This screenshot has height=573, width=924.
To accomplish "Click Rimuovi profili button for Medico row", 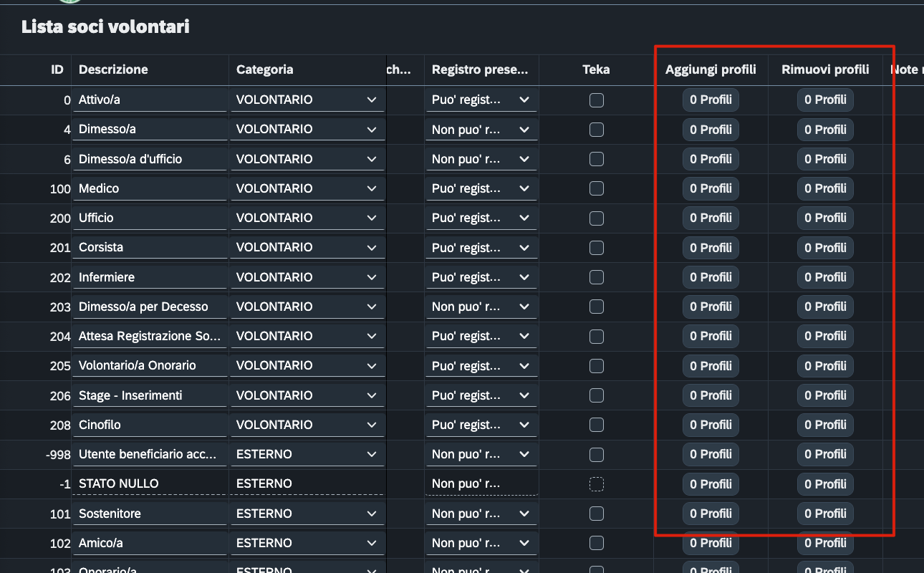I will pyautogui.click(x=825, y=188).
